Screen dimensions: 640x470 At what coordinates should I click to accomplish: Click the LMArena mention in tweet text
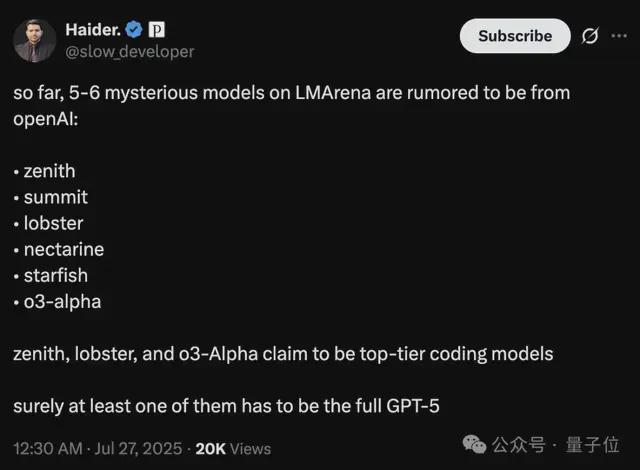click(333, 93)
